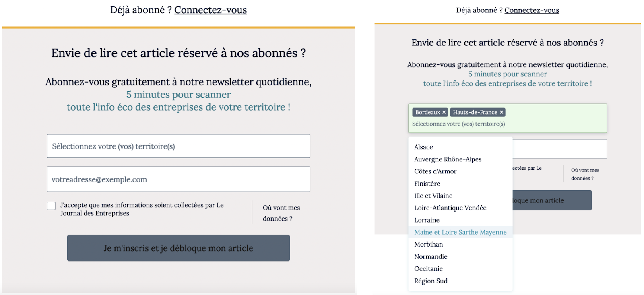
Task: Click the partially hidden débloque mon article button
Action: pos(552,200)
